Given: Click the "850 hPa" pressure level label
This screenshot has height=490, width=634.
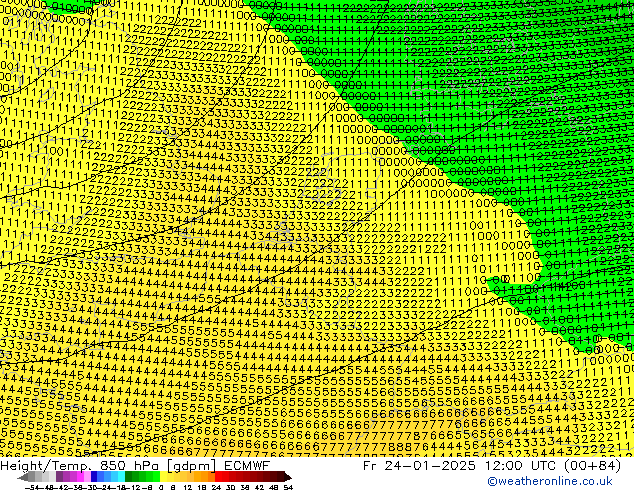Looking at the screenshot, I should pos(125,465).
